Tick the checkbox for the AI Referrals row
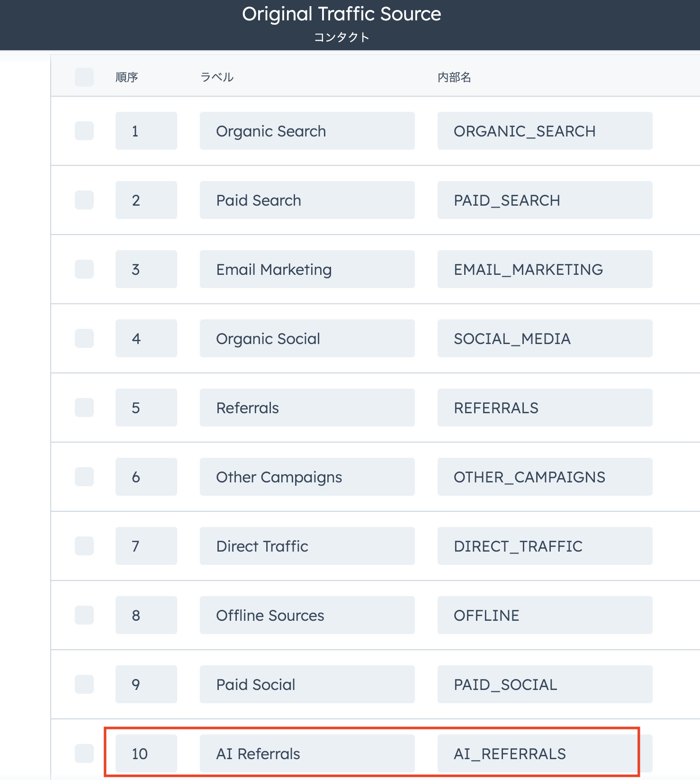This screenshot has width=700, height=780. pyautogui.click(x=84, y=753)
